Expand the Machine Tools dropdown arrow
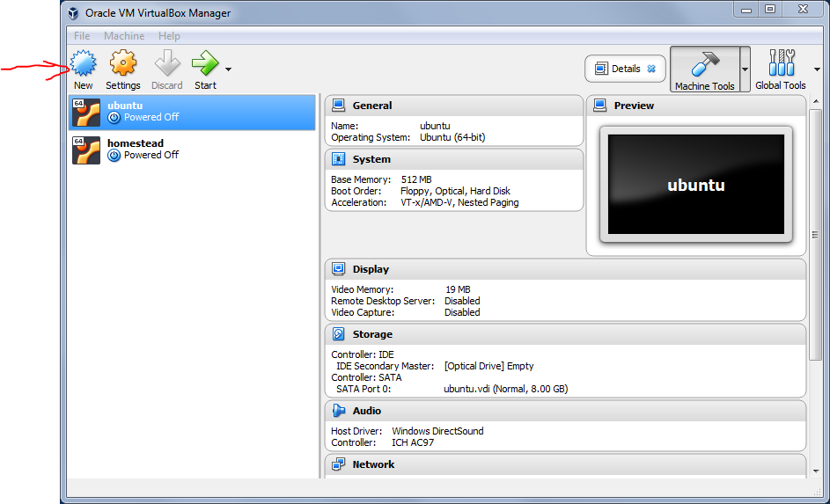This screenshot has height=504, width=830. 745,69
